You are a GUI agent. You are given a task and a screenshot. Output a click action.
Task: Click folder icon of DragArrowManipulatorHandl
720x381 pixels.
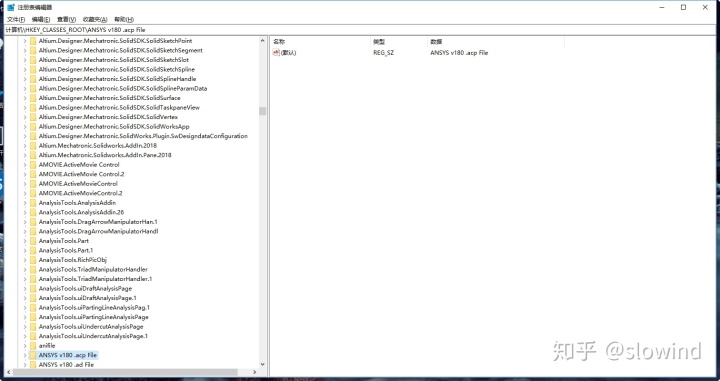click(33, 231)
